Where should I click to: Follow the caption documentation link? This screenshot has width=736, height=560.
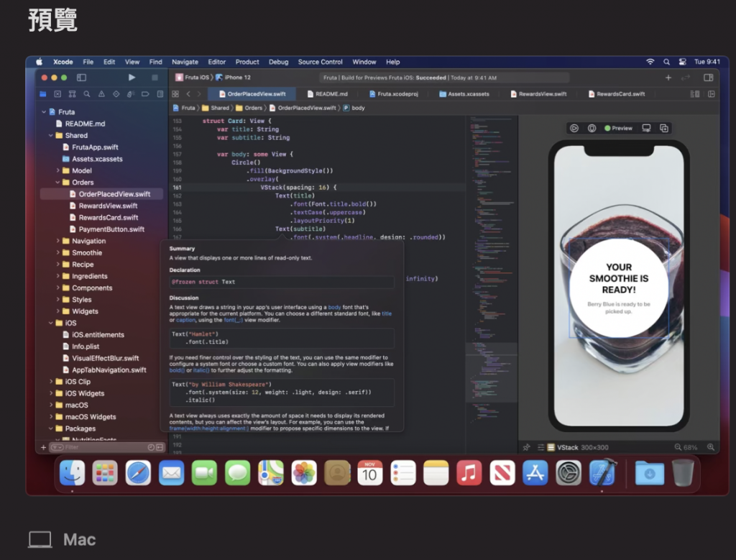pos(185,320)
